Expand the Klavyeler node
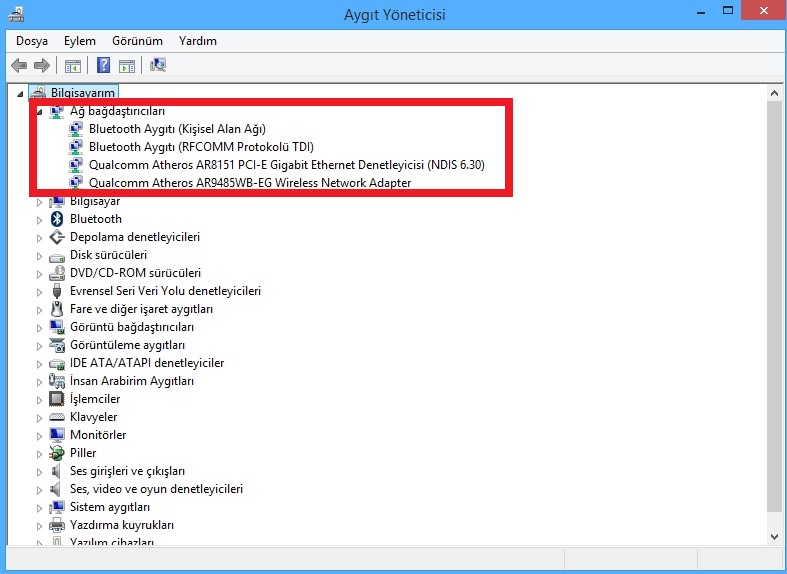Screen dimensions: 787x574 (x=39, y=418)
